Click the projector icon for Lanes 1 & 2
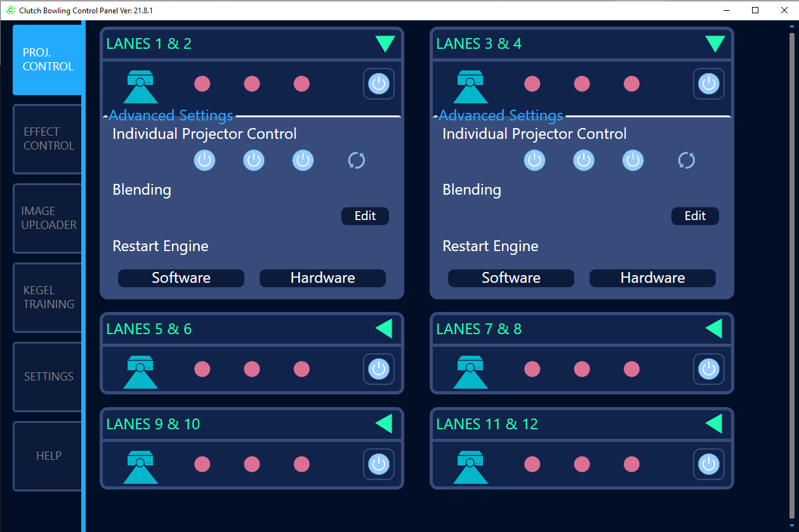 coord(140,86)
